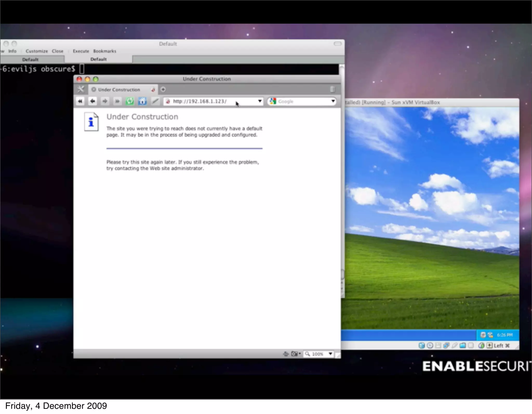Click Customize in terminal toolbar
This screenshot has width=532, height=414.
37,51
